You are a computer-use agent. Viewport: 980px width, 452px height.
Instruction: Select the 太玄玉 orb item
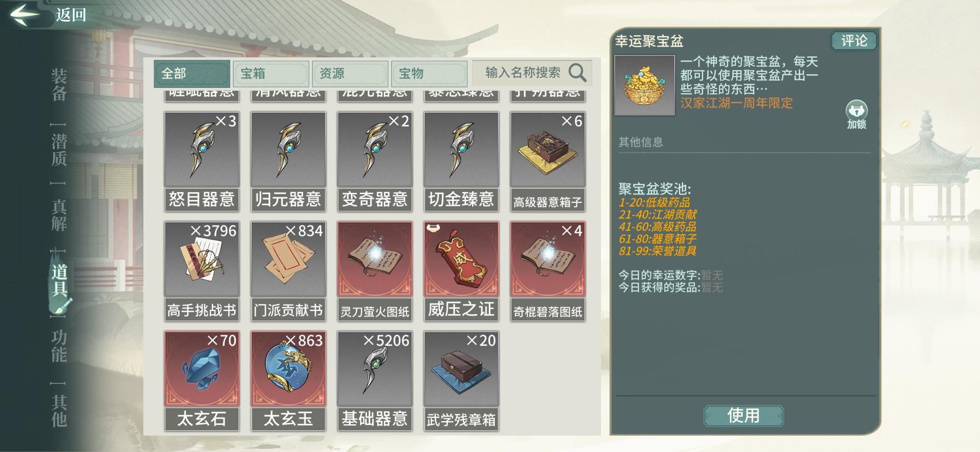(x=288, y=368)
